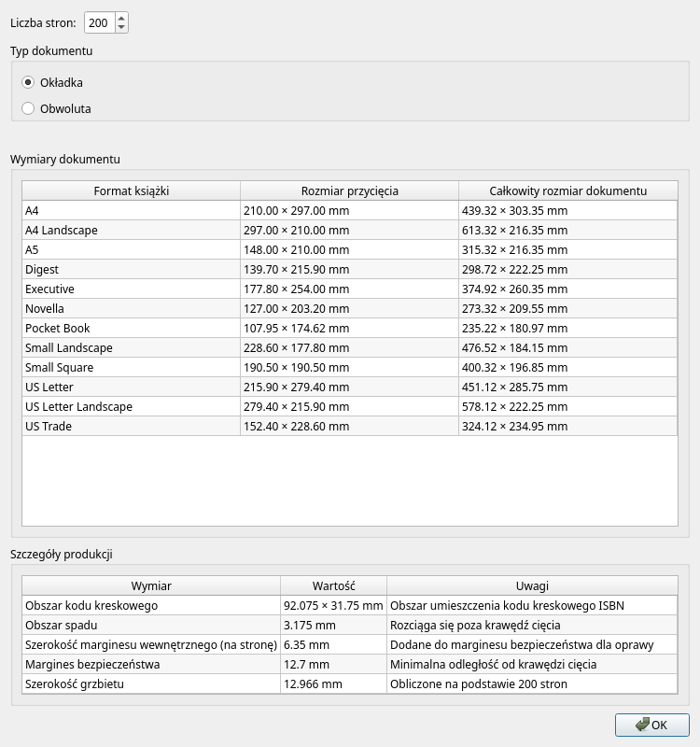The height and width of the screenshot is (747, 700).
Task: Choose the A5 book format row
Action: (131, 249)
